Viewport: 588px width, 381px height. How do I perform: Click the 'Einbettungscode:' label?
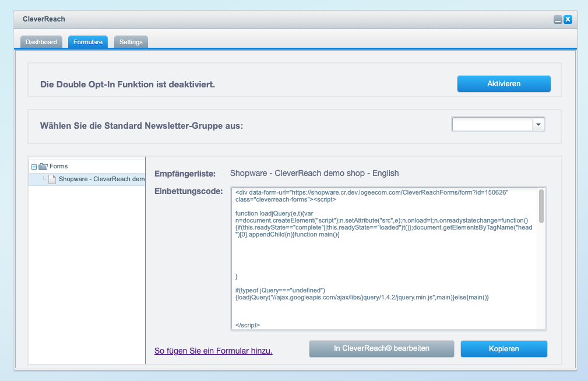(x=189, y=191)
